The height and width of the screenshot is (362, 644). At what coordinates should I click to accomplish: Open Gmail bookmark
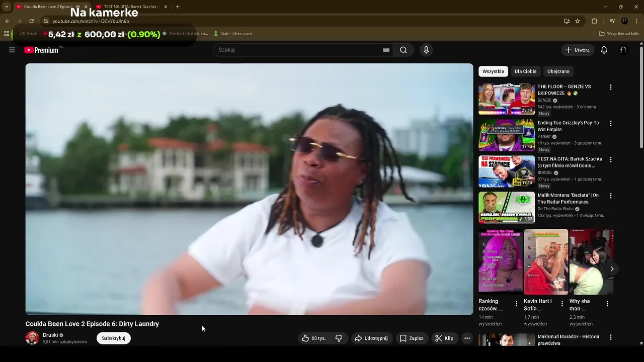(29, 34)
